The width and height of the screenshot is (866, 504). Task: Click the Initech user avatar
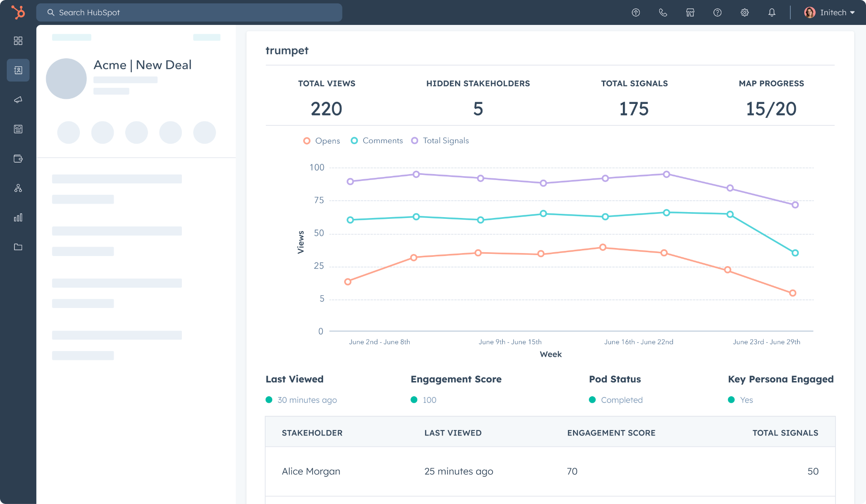point(810,13)
